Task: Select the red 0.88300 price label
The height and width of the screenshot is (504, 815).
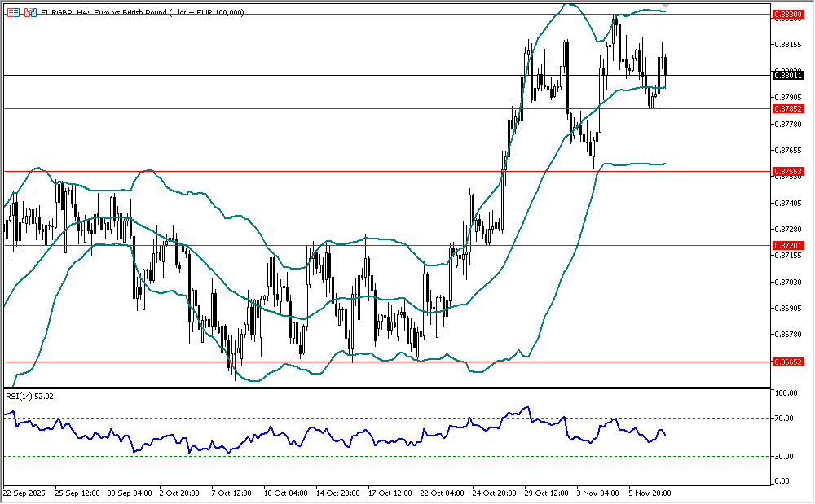Action: (788, 14)
